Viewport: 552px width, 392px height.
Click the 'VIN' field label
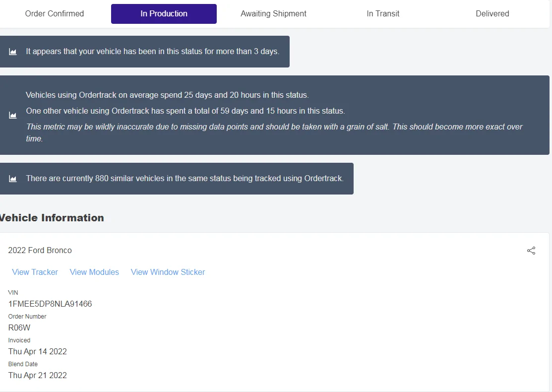[13, 293]
